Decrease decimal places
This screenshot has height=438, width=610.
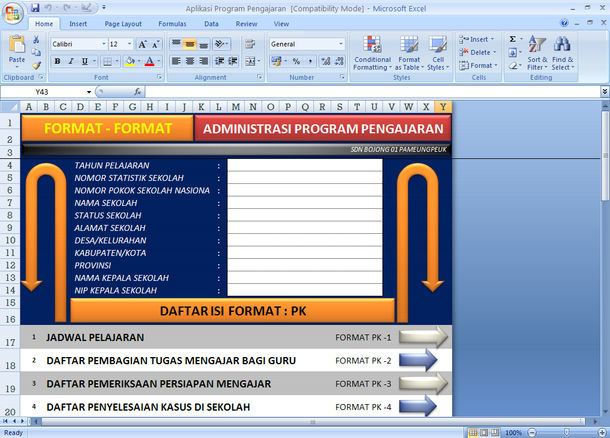339,61
